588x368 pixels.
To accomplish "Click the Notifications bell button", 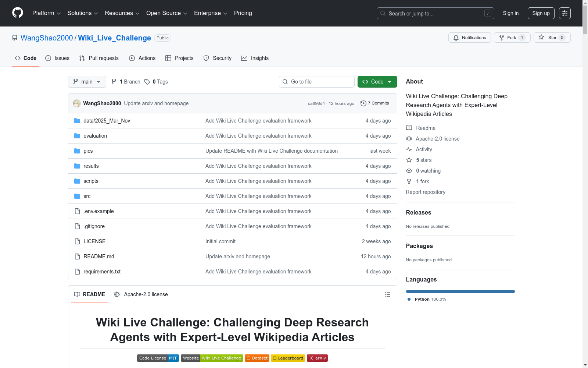I will coord(469,38).
